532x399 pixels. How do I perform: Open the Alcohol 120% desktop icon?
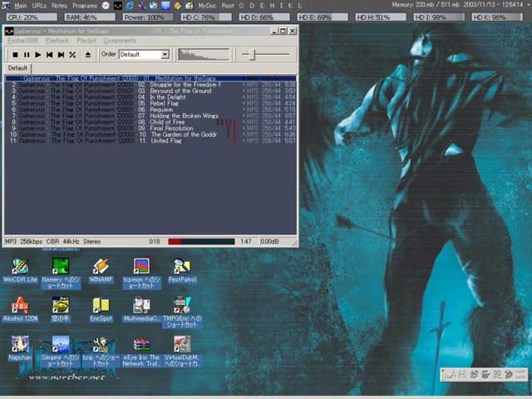pos(20,309)
